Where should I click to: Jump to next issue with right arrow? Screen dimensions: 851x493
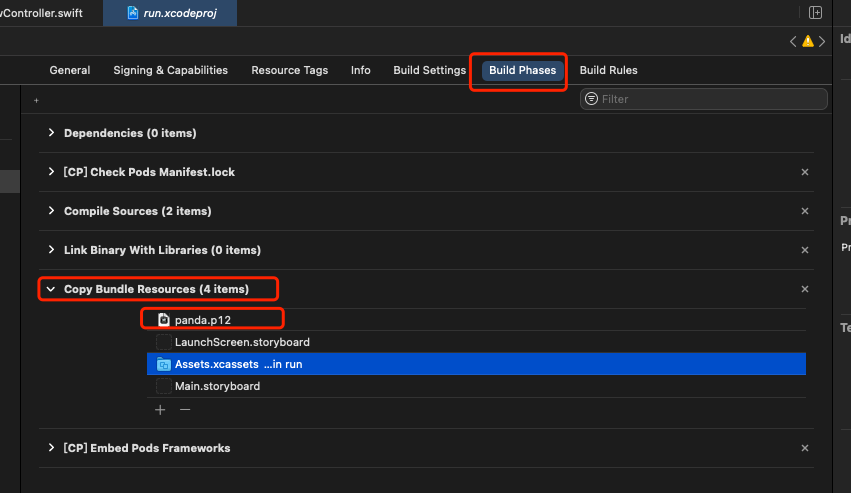point(822,41)
